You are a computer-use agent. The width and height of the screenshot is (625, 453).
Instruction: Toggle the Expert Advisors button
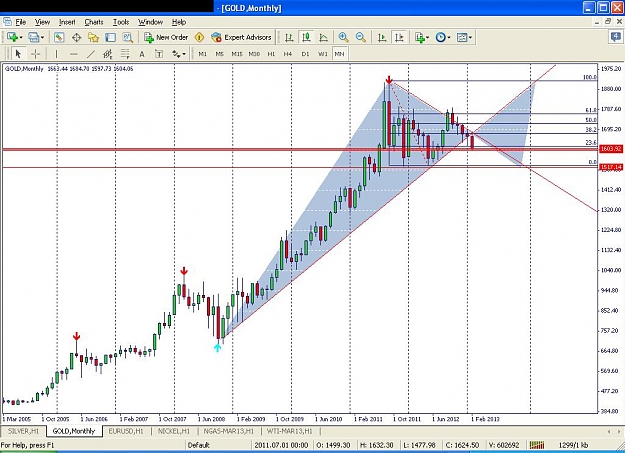[x=242, y=37]
